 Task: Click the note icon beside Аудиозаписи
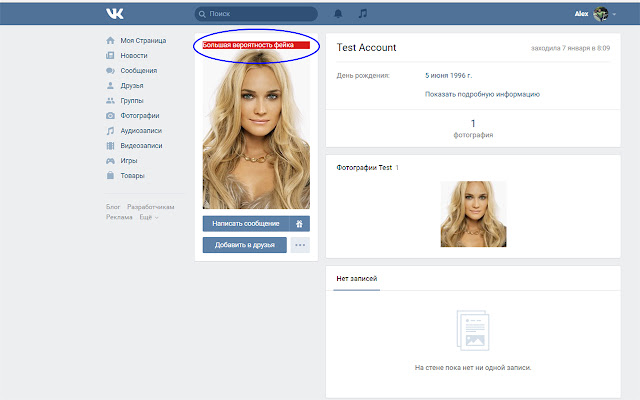click(110, 131)
